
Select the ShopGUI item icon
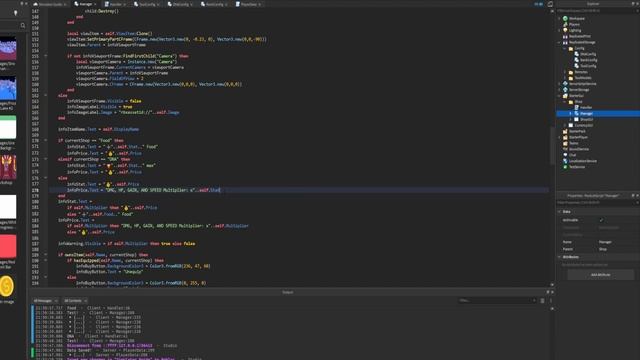pyautogui.click(x=577, y=119)
